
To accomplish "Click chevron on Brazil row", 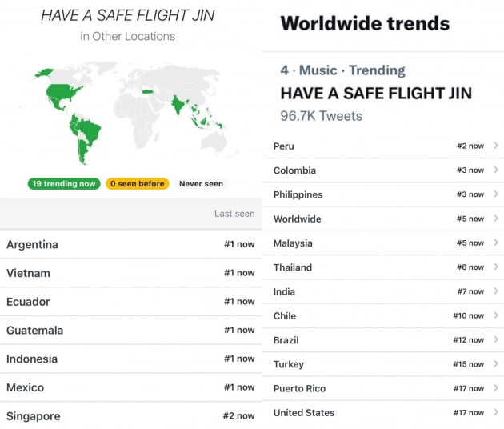I will tap(496, 339).
